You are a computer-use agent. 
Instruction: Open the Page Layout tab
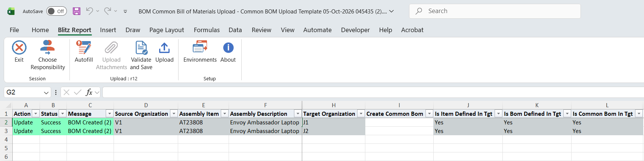click(167, 30)
